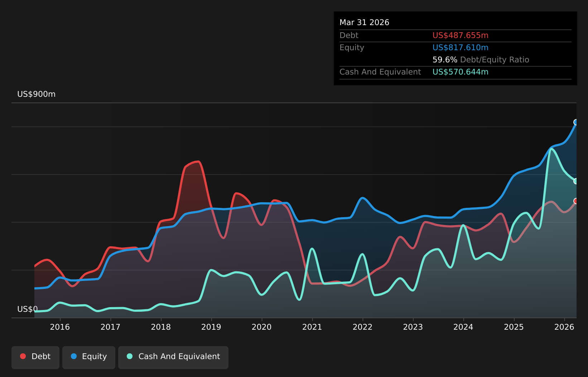The width and height of the screenshot is (588, 377).
Task: Toggle the Equity series legend button
Action: tap(89, 357)
